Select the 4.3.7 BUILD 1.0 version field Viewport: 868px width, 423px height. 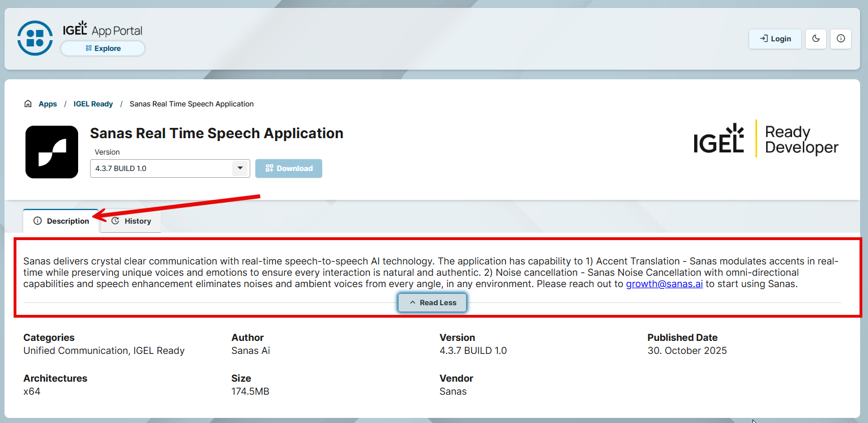point(161,168)
